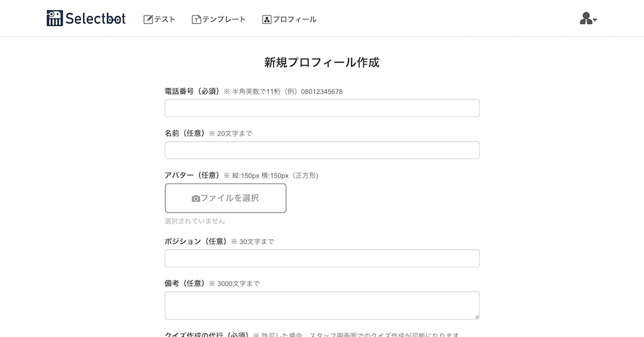This screenshot has width=644, height=337.
Task: Focus the ポジション position input field
Action: [x=322, y=258]
